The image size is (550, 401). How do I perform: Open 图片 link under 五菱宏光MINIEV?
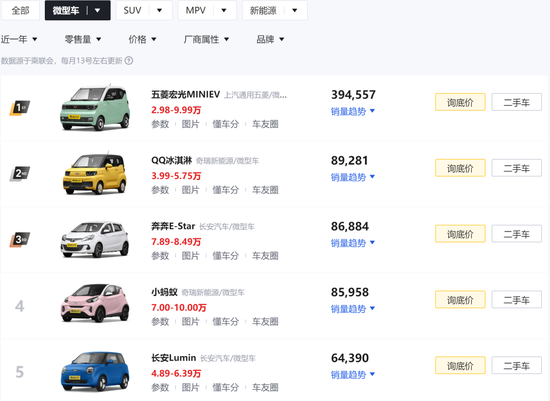click(190, 124)
